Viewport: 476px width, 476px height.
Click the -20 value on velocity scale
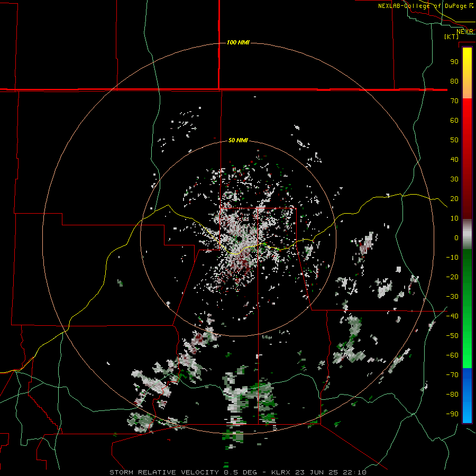coord(452,277)
